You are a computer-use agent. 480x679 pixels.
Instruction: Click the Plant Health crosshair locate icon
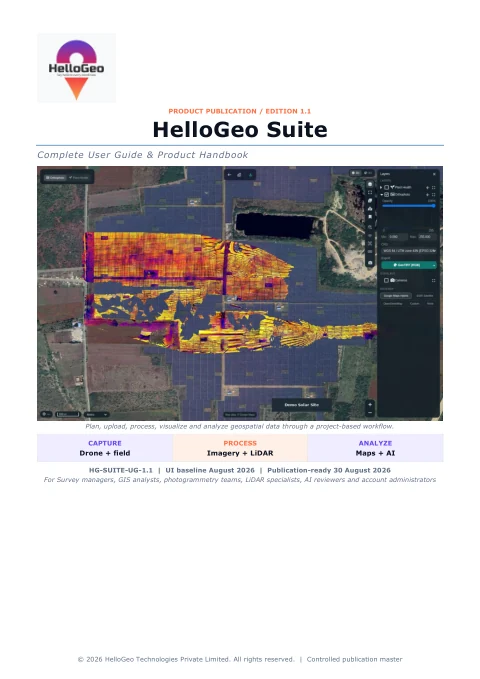point(427,188)
